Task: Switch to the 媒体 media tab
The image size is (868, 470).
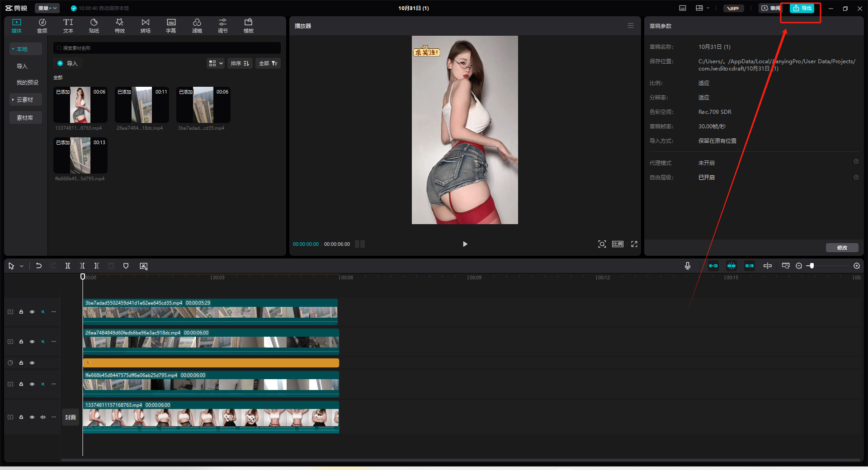Action: 17,26
